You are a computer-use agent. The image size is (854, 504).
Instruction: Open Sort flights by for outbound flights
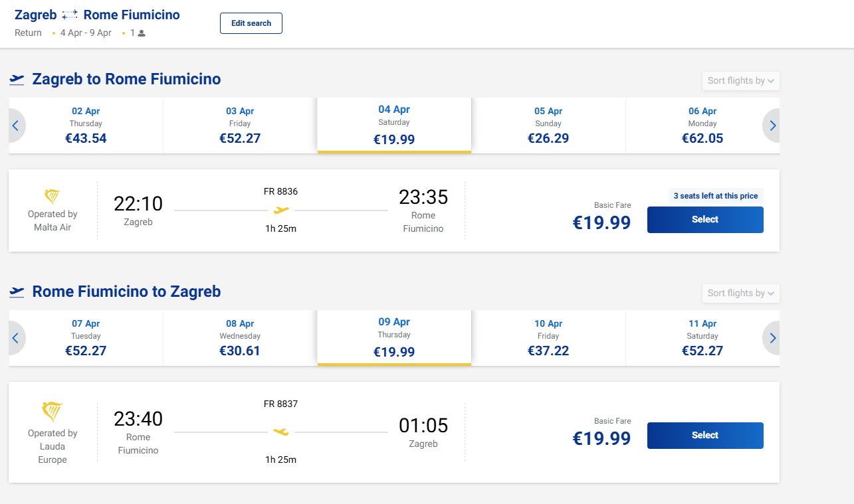740,81
